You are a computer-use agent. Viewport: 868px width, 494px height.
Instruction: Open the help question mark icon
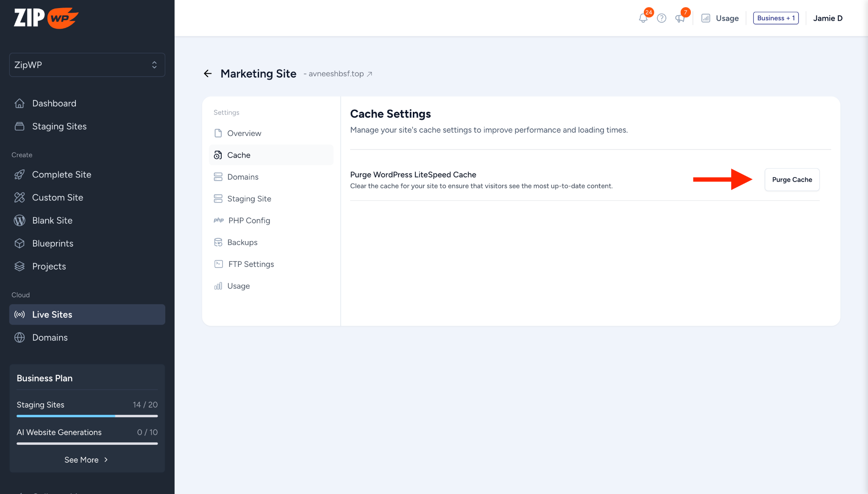(662, 18)
